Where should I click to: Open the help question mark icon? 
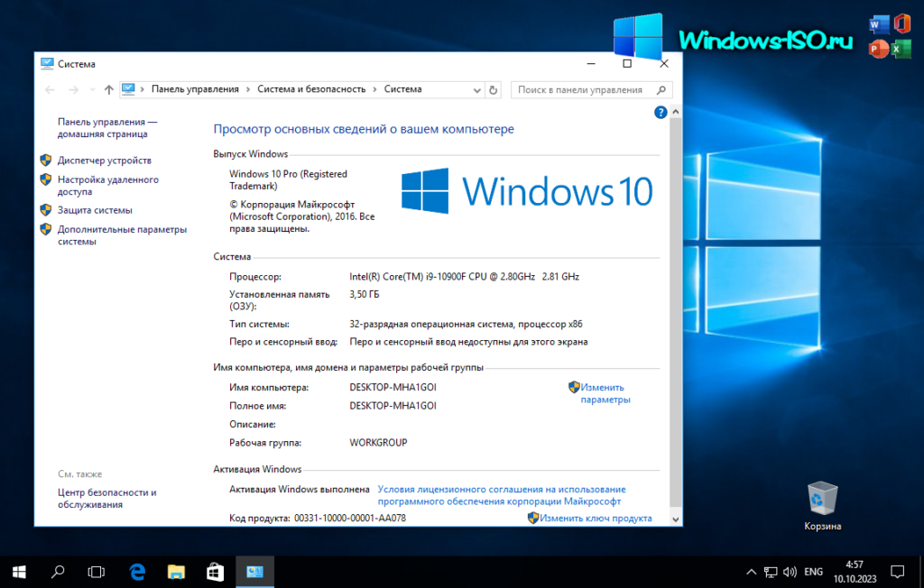pos(661,112)
